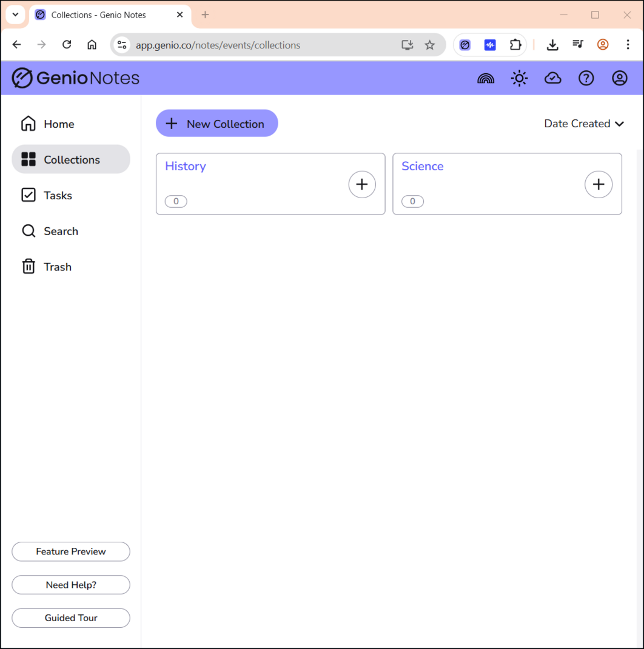The image size is (644, 649).
Task: Click the cloud sync status icon
Action: point(552,78)
